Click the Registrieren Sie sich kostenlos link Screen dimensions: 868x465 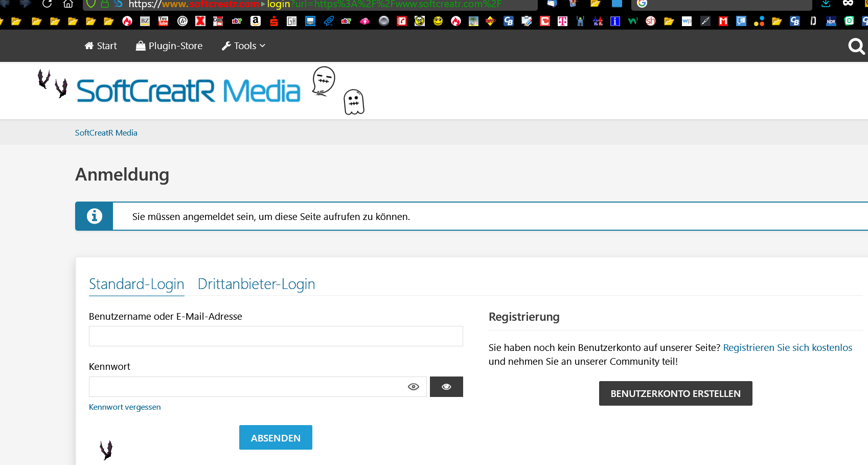click(x=787, y=348)
